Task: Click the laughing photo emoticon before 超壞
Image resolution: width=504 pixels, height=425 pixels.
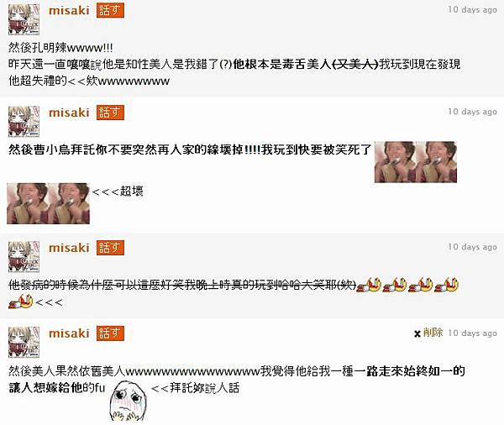Action: click(x=48, y=203)
